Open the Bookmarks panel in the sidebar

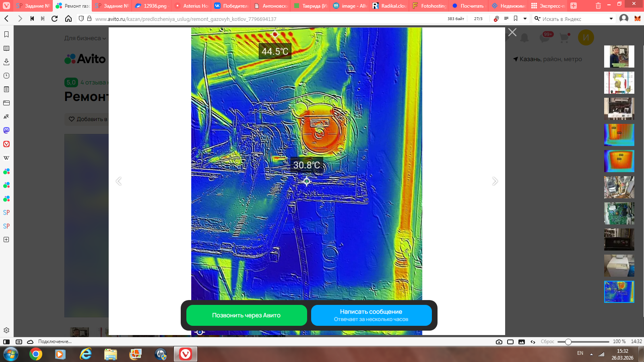coord(6,35)
